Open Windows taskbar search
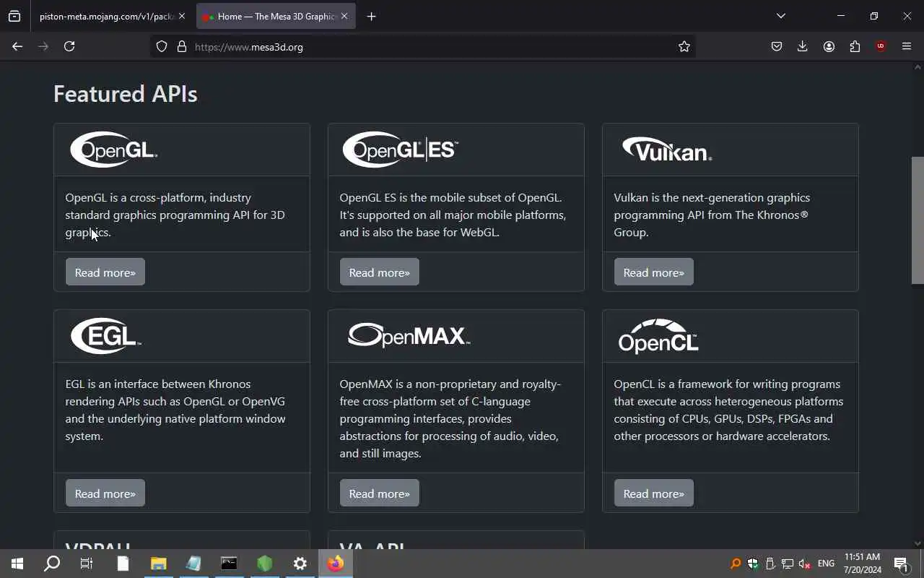This screenshot has width=924, height=578. coord(52,564)
